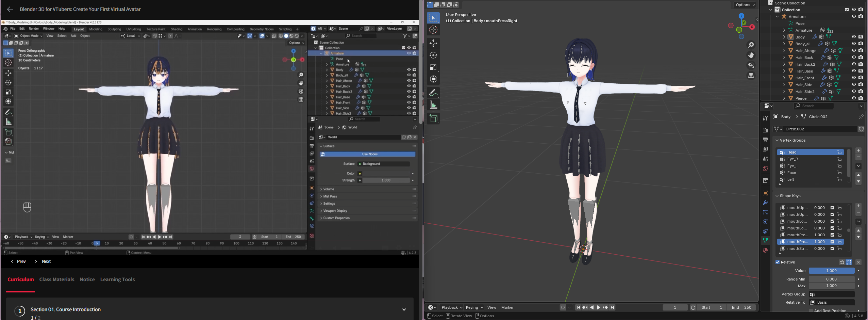Play animation forward in the right timeline

599,307
